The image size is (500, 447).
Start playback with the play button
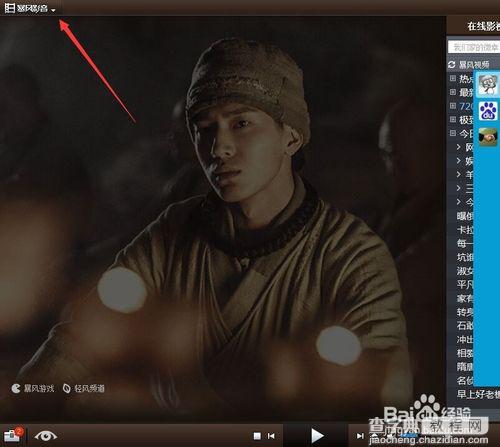pos(317,435)
